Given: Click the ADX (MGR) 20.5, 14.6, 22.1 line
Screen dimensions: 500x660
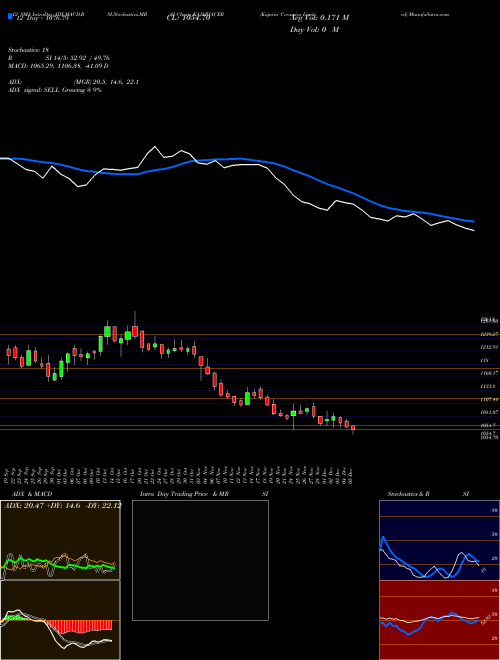Looking at the screenshot, I should pos(73,82).
